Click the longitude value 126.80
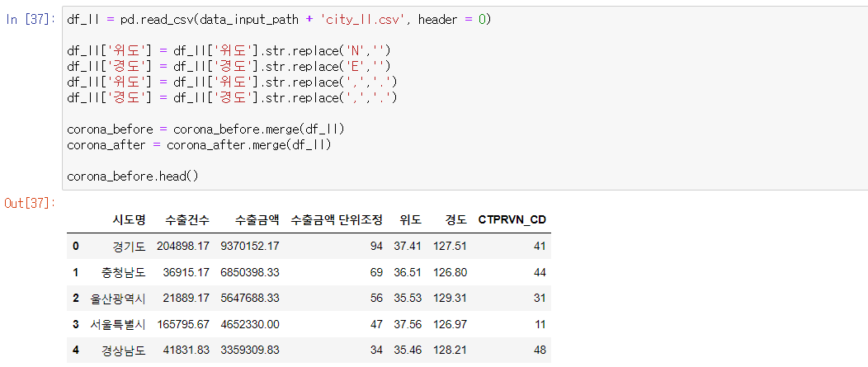The width and height of the screenshot is (868, 367). tap(450, 272)
